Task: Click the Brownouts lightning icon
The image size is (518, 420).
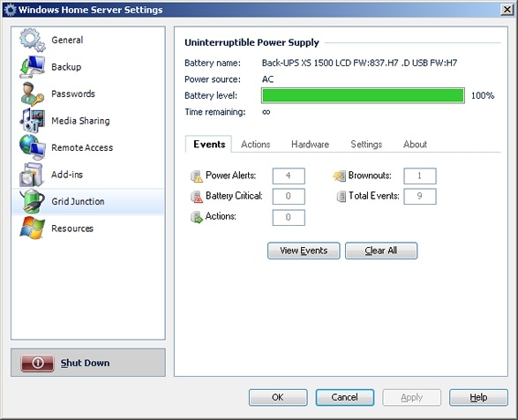Action: tap(339, 176)
